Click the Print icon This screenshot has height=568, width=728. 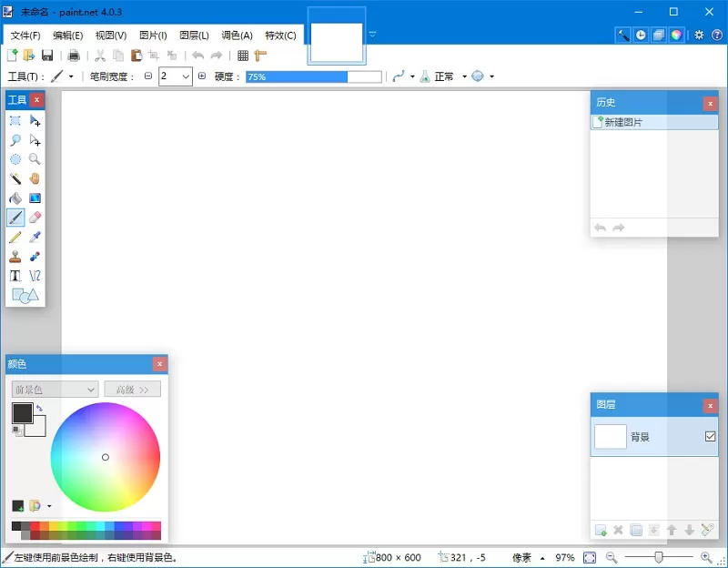(74, 56)
